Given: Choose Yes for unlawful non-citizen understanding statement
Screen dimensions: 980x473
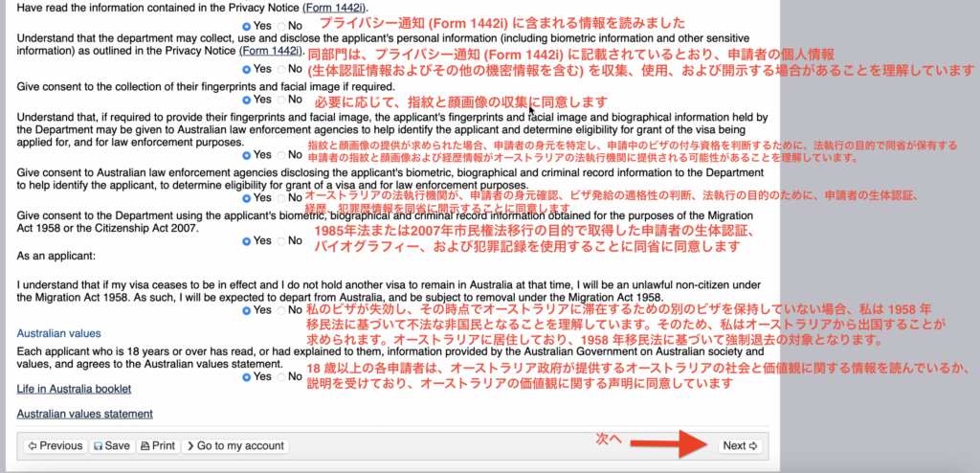Looking at the screenshot, I should pyautogui.click(x=248, y=310).
